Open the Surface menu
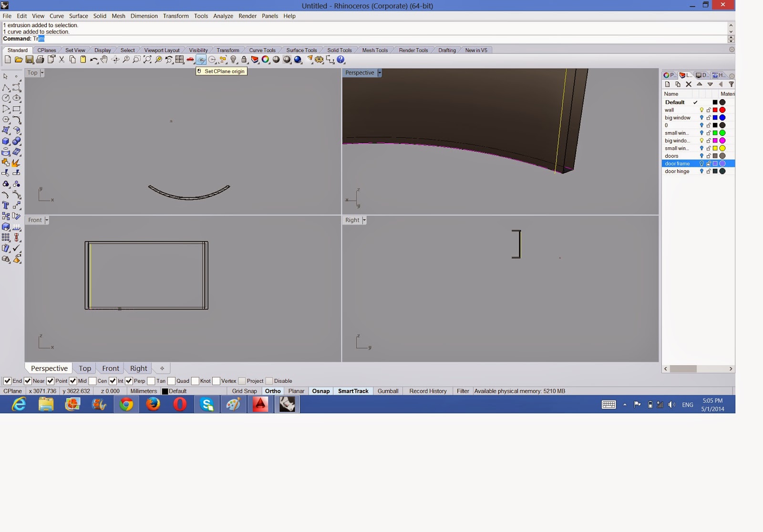Screen dimensions: 763x532 pos(79,16)
